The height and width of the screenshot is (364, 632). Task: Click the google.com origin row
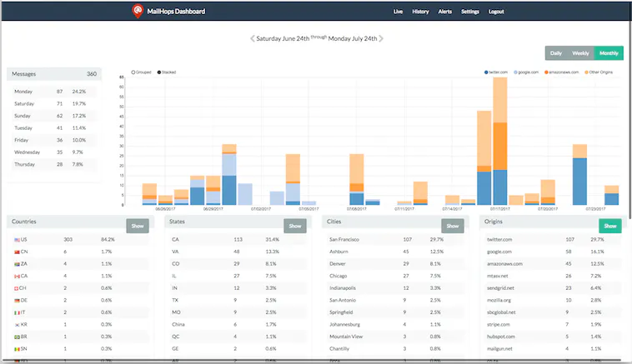553,252
